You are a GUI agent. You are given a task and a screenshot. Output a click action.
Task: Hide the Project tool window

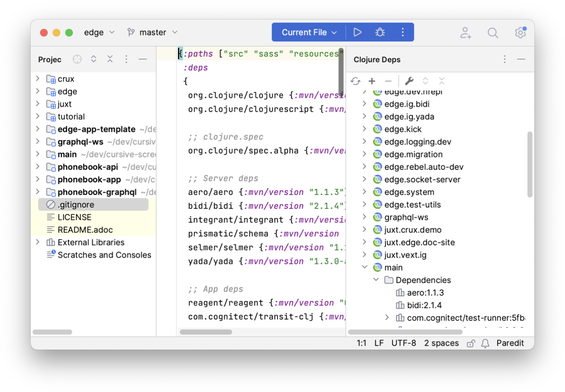(x=143, y=59)
